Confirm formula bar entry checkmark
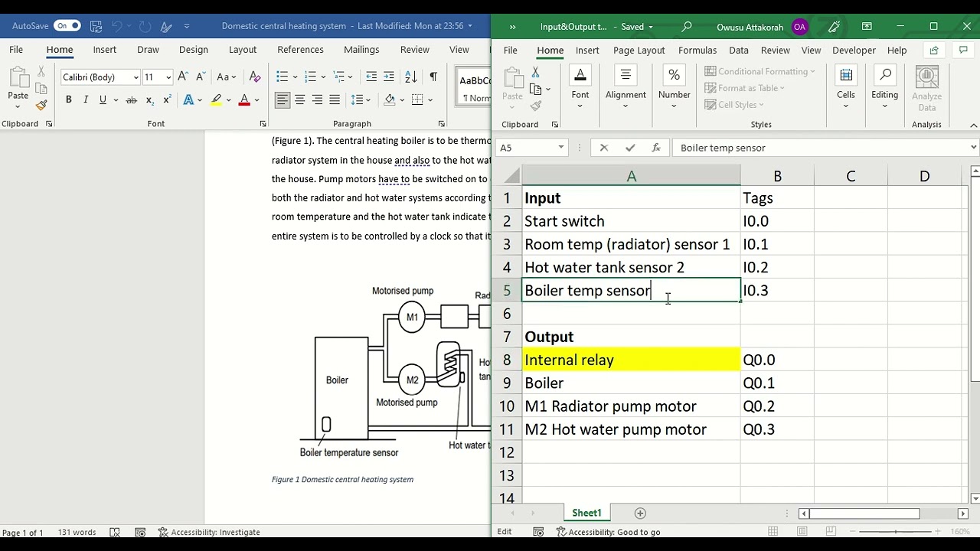This screenshot has height=551, width=980. point(630,148)
